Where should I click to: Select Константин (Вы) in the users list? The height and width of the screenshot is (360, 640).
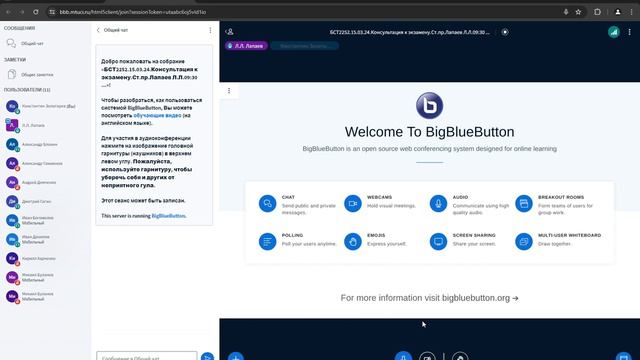pyautogui.click(x=45, y=106)
